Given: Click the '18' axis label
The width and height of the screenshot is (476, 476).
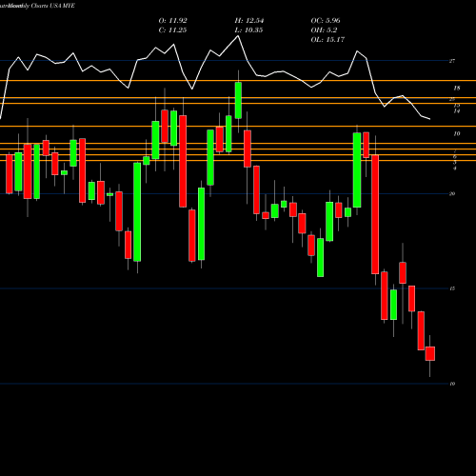Looking at the screenshot, I should point(457,88).
